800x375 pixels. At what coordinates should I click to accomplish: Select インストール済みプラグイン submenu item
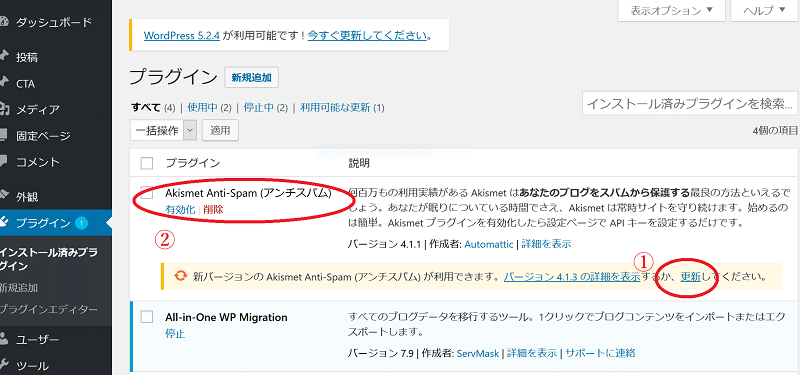point(48,259)
